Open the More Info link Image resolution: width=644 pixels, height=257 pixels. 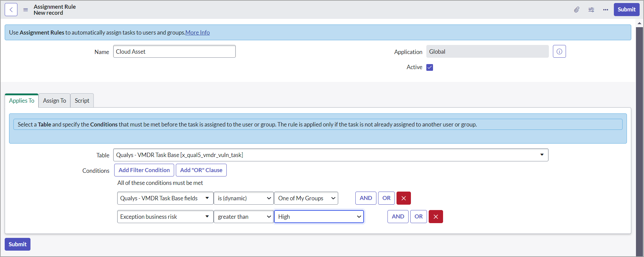click(x=198, y=33)
